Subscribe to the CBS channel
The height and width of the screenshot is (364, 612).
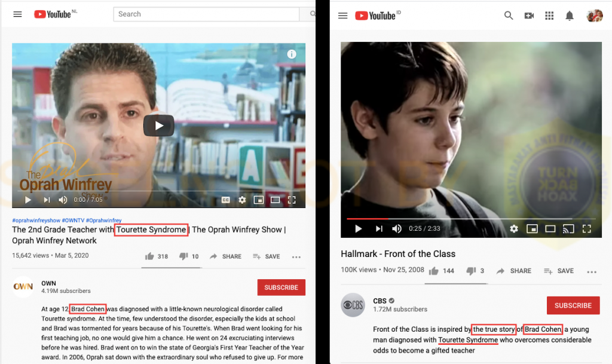click(573, 305)
